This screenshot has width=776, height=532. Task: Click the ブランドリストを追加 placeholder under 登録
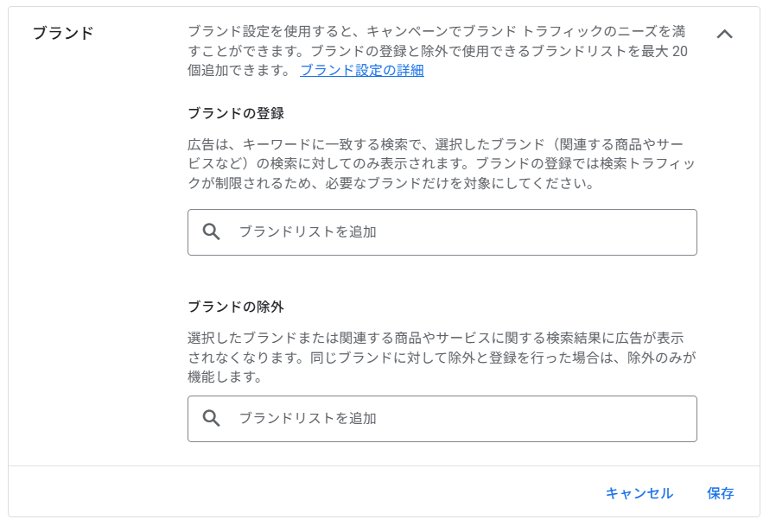308,231
